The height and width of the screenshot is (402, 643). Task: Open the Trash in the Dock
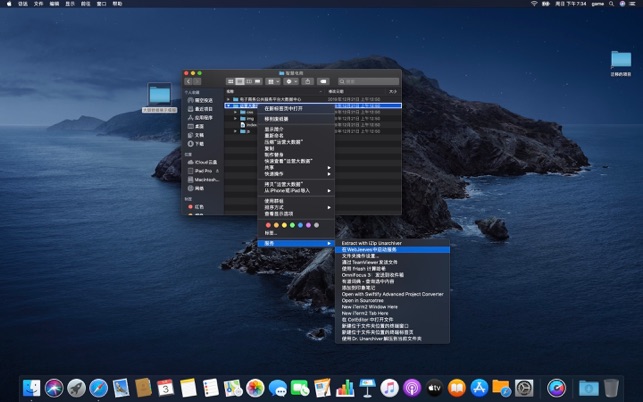[611, 387]
